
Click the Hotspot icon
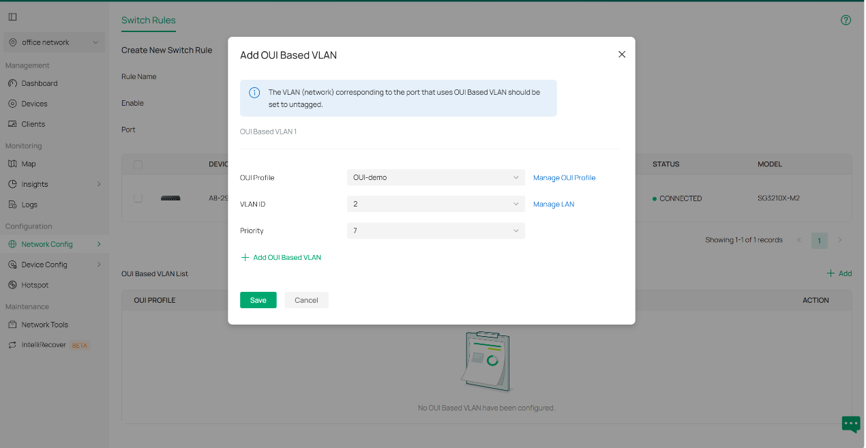click(13, 285)
